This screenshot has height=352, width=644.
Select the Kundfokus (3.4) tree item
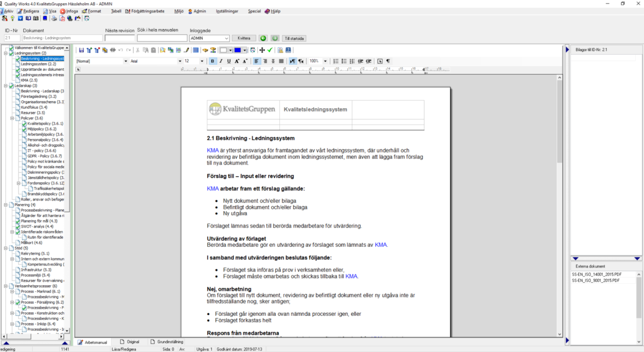(34, 108)
